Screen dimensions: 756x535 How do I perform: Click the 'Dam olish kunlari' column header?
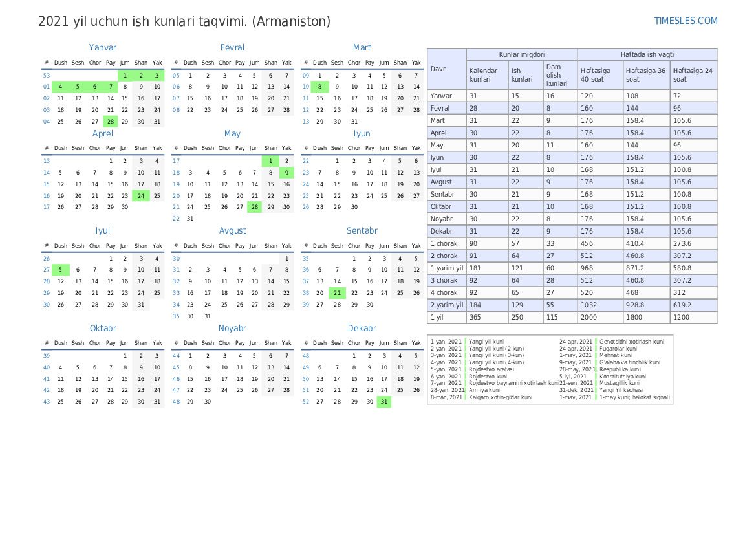coord(560,75)
